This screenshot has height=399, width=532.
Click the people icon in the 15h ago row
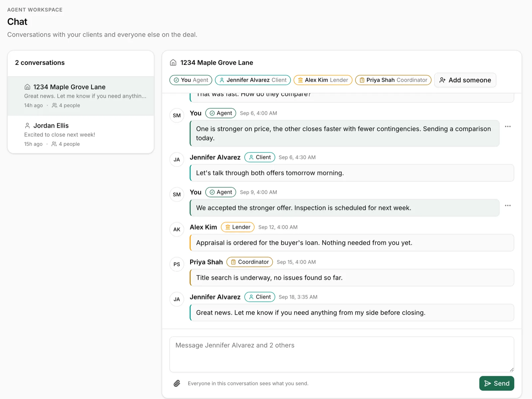(x=54, y=144)
